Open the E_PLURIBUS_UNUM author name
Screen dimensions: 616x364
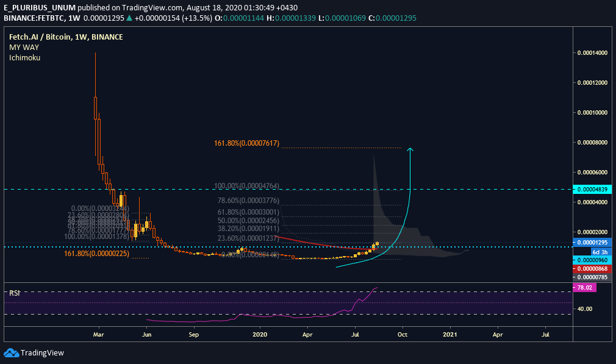click(x=40, y=7)
